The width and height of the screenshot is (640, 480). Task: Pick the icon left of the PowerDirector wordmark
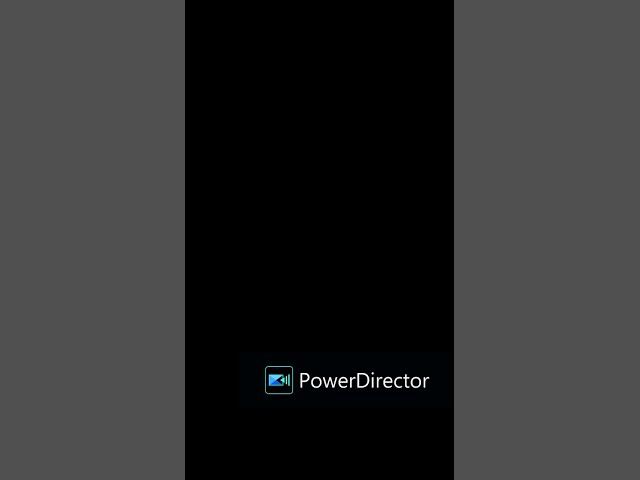279,380
